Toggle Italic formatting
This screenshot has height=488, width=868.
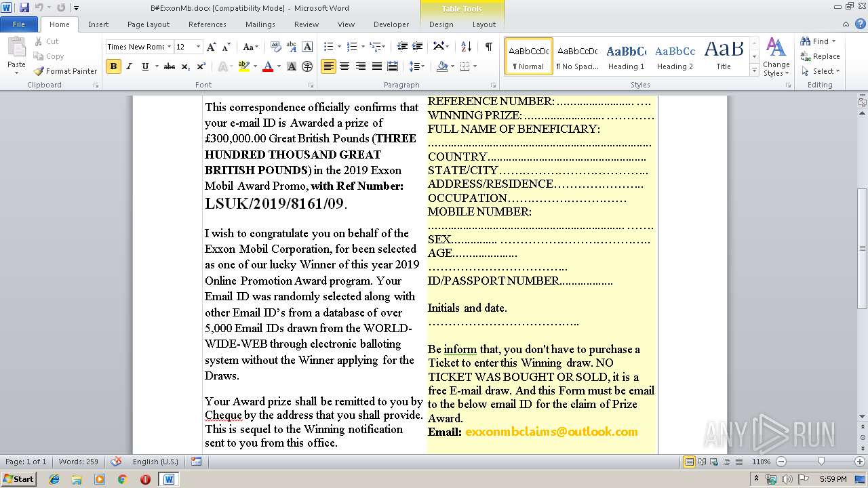point(129,66)
